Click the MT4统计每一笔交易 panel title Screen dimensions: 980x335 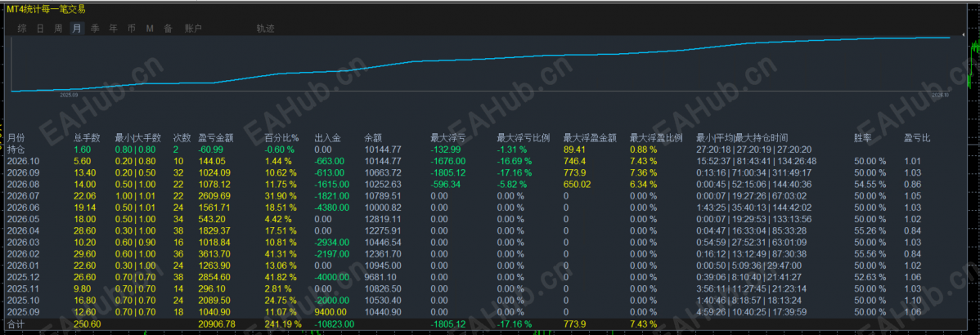click(47, 9)
